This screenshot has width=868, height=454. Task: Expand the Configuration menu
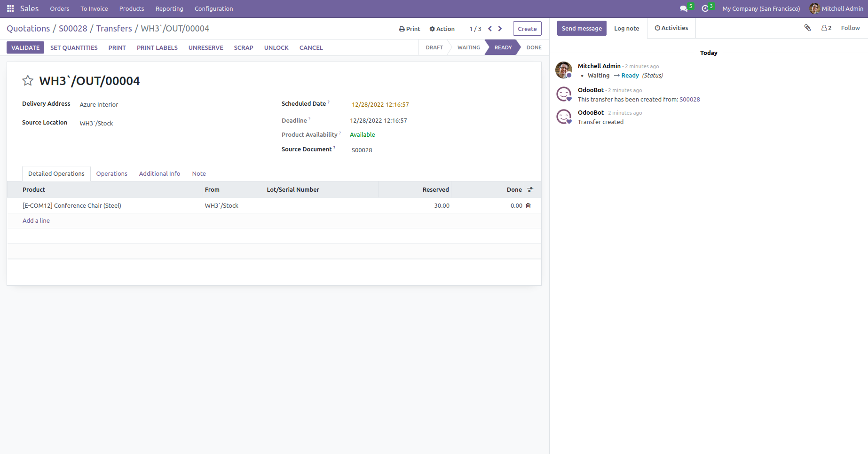213,8
